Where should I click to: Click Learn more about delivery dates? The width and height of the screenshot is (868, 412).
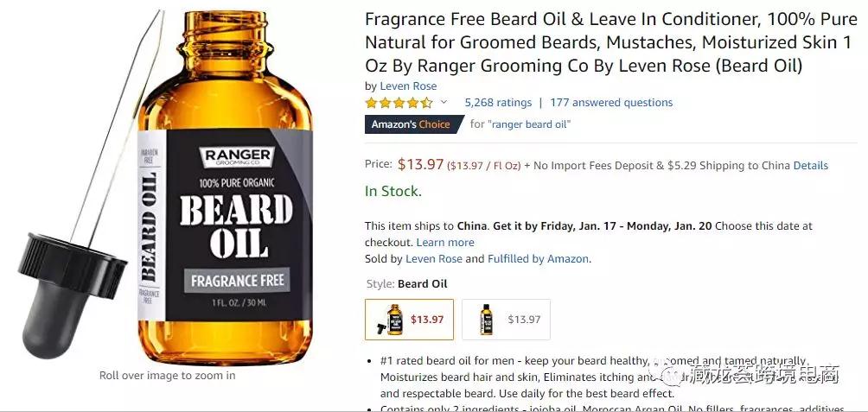pyautogui.click(x=445, y=242)
